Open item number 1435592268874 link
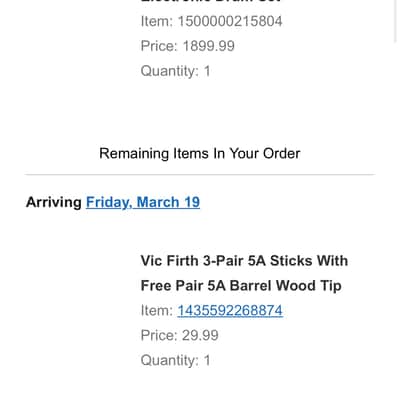This screenshot has width=400, height=400. (230, 311)
